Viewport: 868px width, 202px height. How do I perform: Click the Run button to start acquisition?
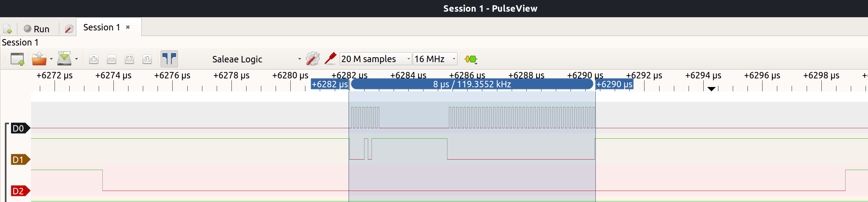point(36,29)
